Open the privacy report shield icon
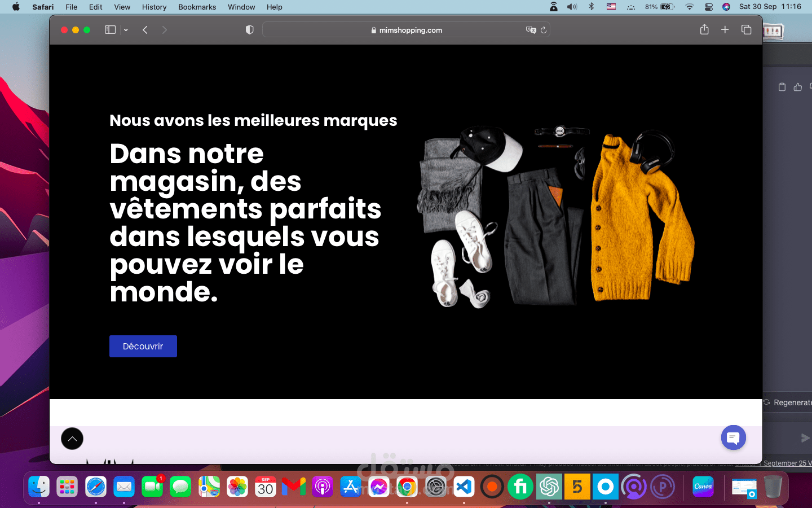The width and height of the screenshot is (812, 508). [x=249, y=30]
